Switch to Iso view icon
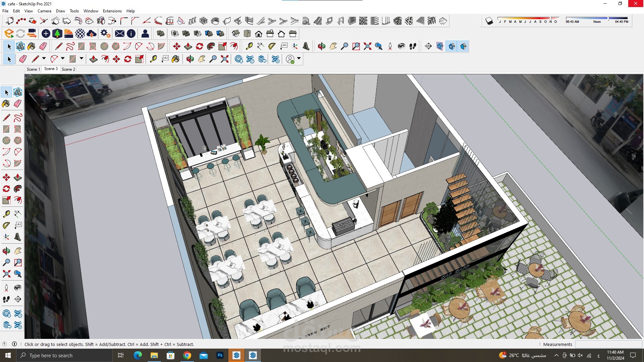The image size is (644, 362). [x=236, y=34]
